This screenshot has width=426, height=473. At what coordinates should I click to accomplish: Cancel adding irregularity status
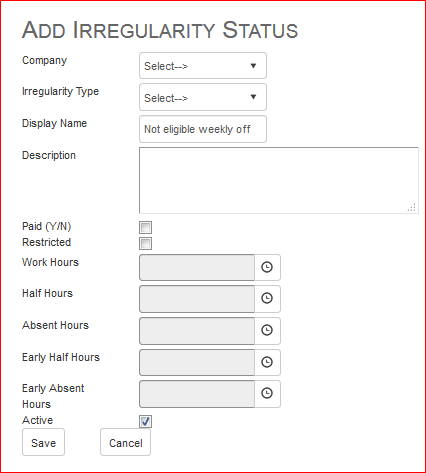tap(125, 442)
